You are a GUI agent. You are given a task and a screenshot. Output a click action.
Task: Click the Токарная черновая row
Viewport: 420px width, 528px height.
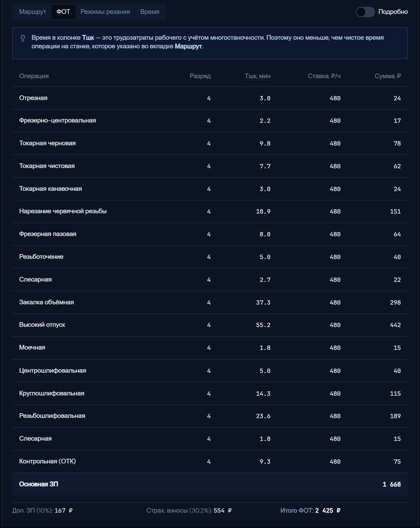coord(210,143)
